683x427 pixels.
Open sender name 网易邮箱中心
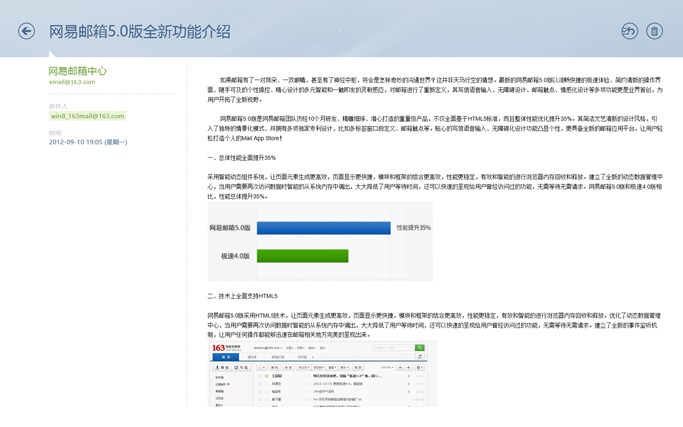78,71
